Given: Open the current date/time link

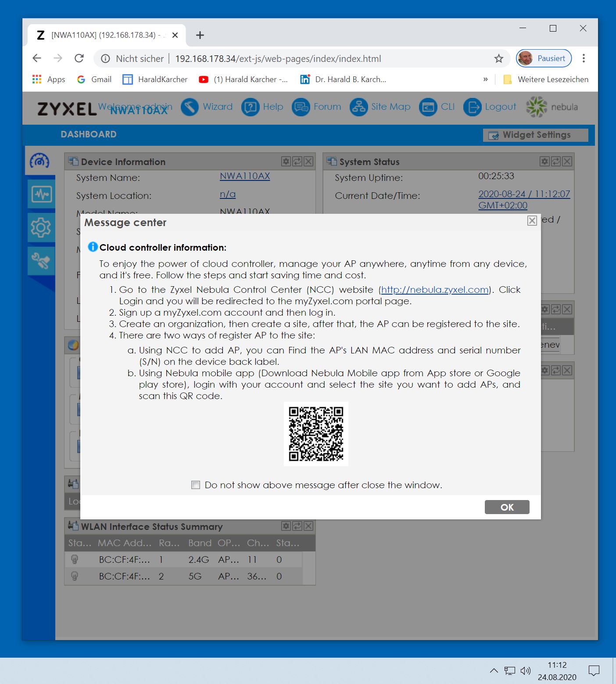Looking at the screenshot, I should coord(524,199).
